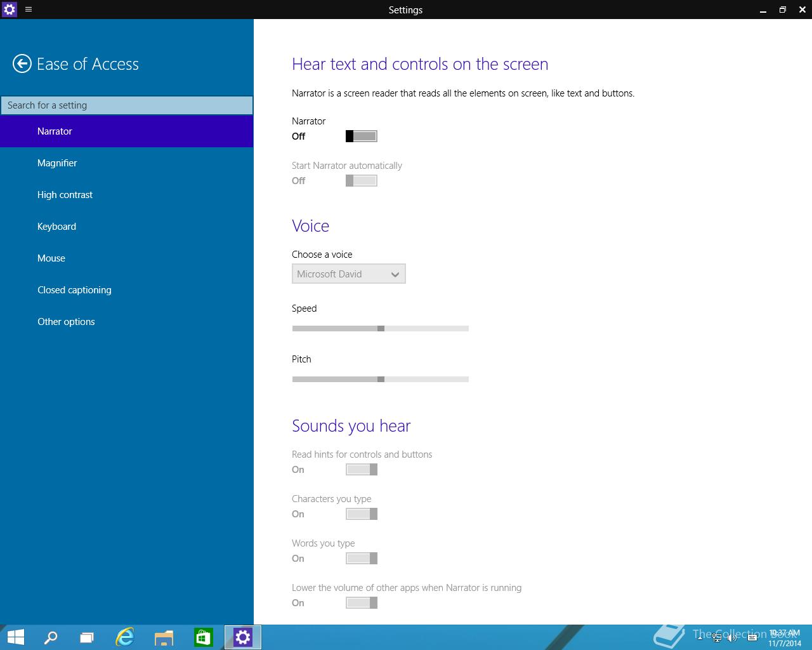Viewport: 812px width, 650px height.
Task: Open the volume tray icon
Action: (x=733, y=637)
